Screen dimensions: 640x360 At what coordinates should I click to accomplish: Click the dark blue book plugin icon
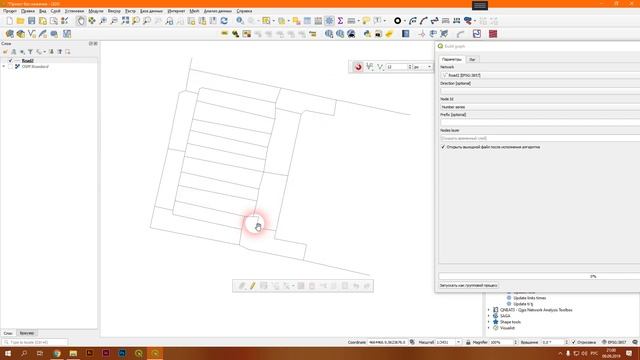point(405,34)
